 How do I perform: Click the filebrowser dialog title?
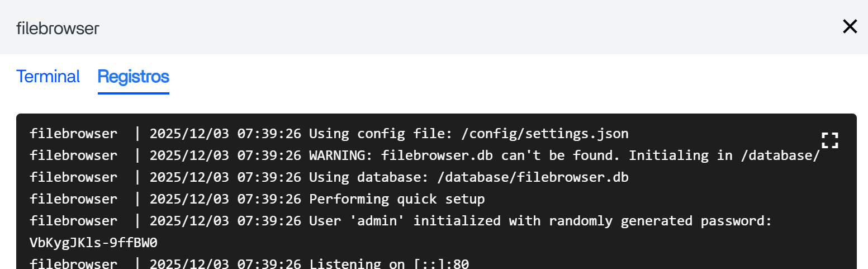tap(58, 29)
